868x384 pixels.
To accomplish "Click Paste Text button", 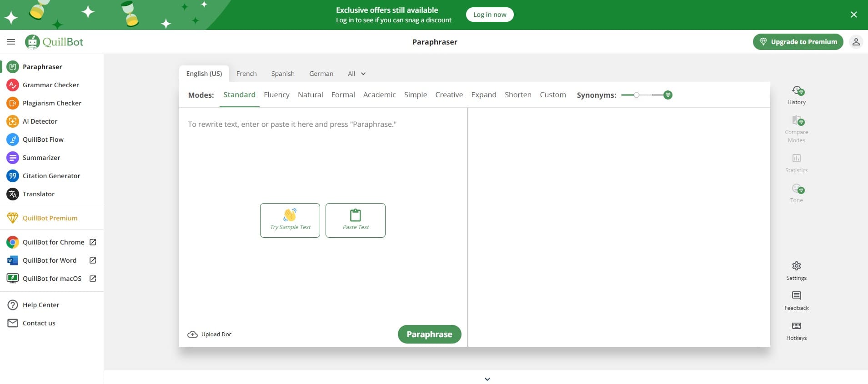I will tap(356, 220).
